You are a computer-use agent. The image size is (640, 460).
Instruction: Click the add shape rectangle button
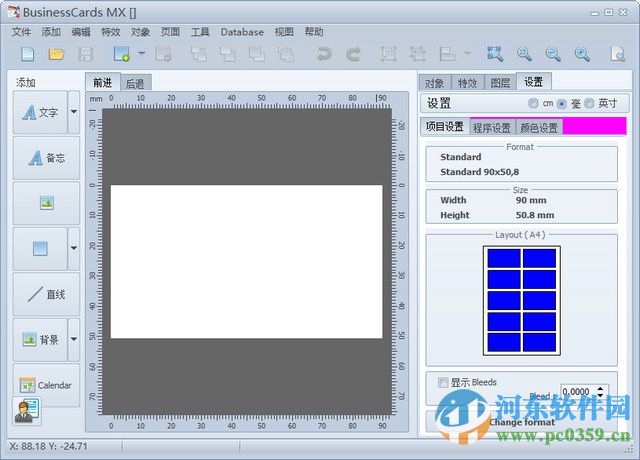40,248
